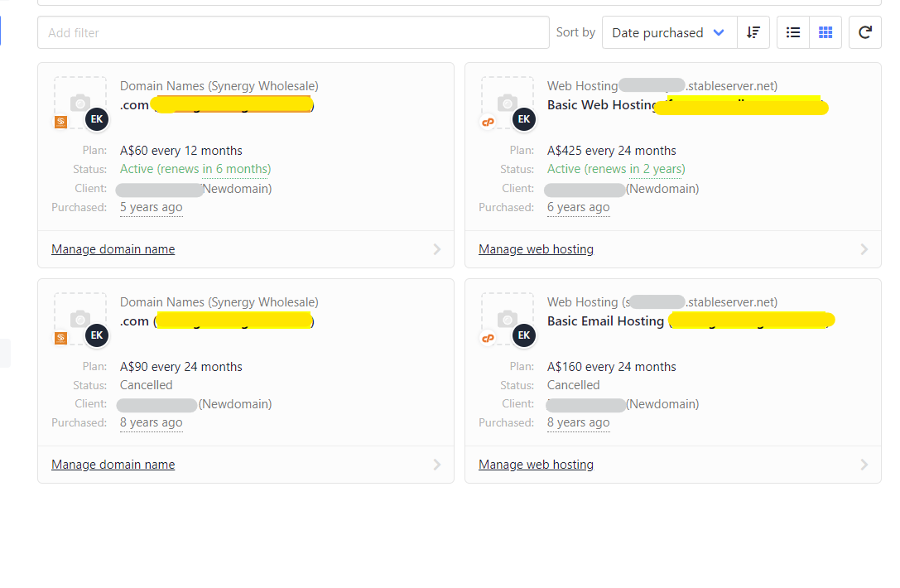Switch to grid view layout
Viewport: 900px width, 588px height.
pyautogui.click(x=825, y=32)
